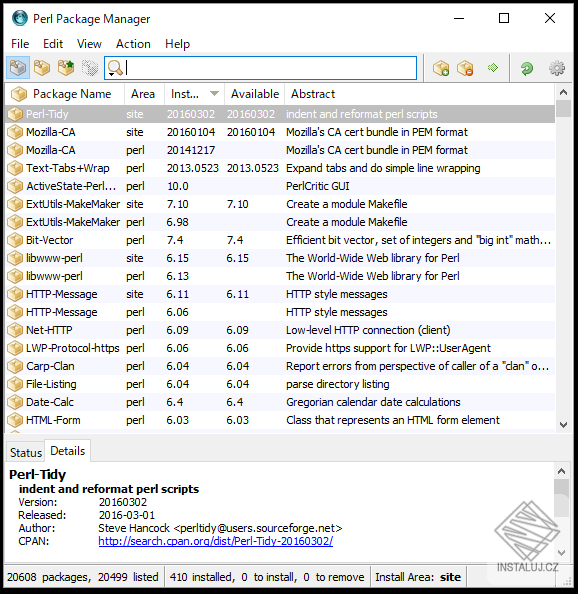Screen dimensions: 578x594
Task: Select 'Gregorian calendar date calculations' abstract
Action: 373,402
